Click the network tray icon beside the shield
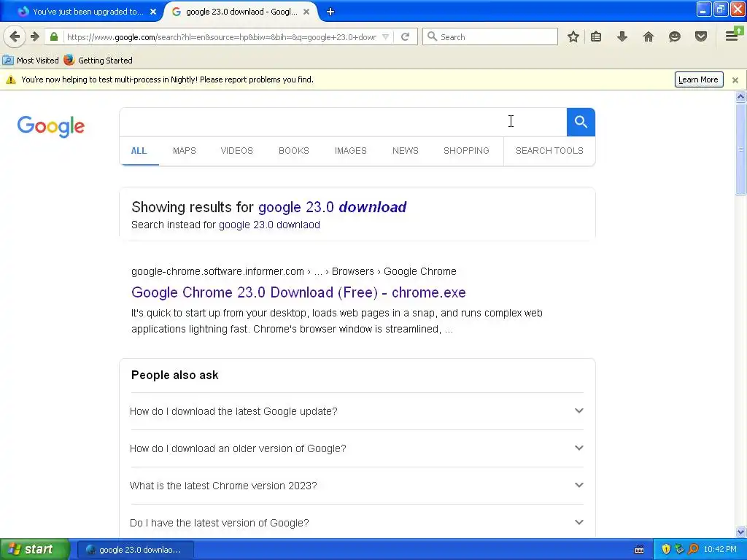747x560 pixels. click(x=679, y=550)
